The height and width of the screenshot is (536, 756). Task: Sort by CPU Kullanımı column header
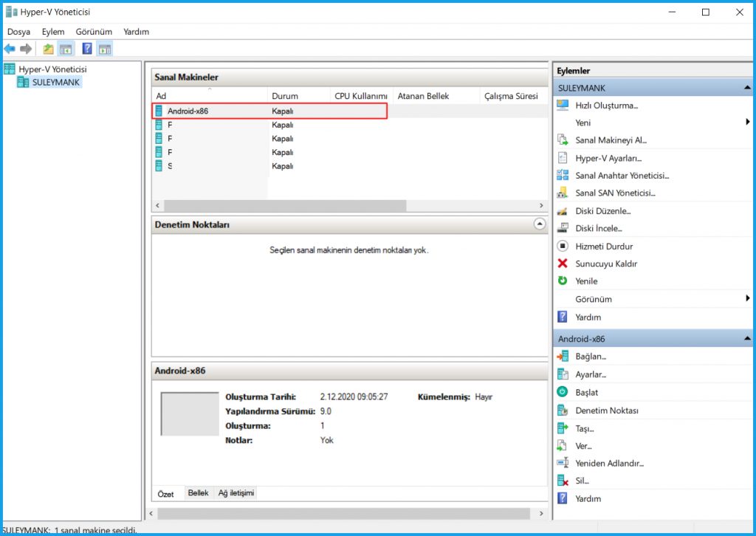pos(362,95)
